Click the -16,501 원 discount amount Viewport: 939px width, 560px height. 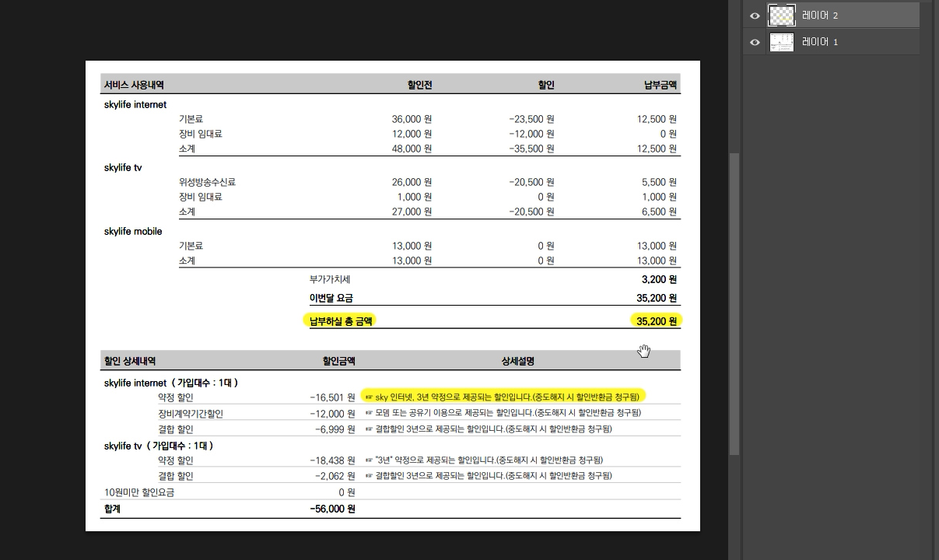(332, 397)
